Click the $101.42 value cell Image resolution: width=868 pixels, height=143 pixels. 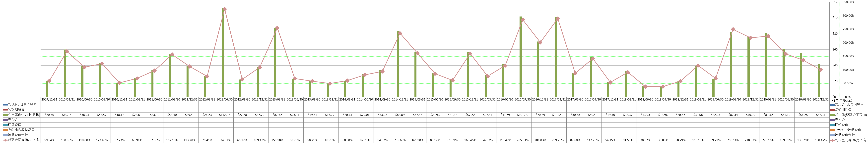pyautogui.click(x=558, y=115)
